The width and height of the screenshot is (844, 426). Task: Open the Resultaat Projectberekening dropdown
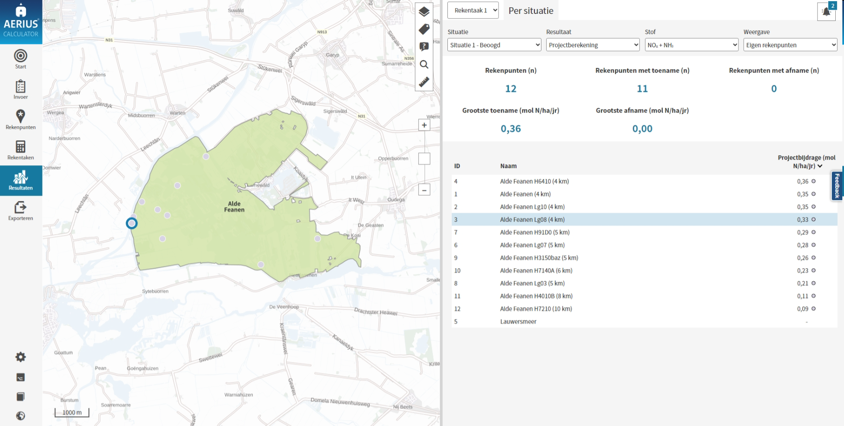pos(592,45)
